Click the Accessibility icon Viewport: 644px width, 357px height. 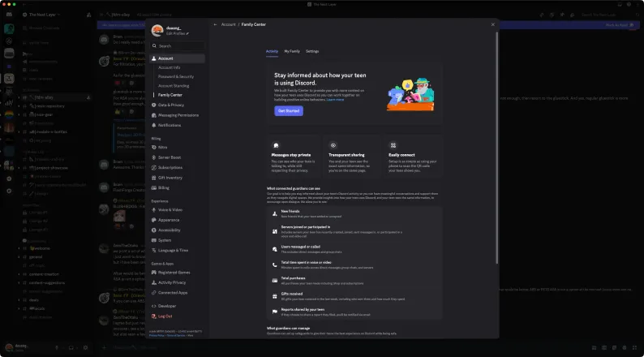pyautogui.click(x=153, y=230)
